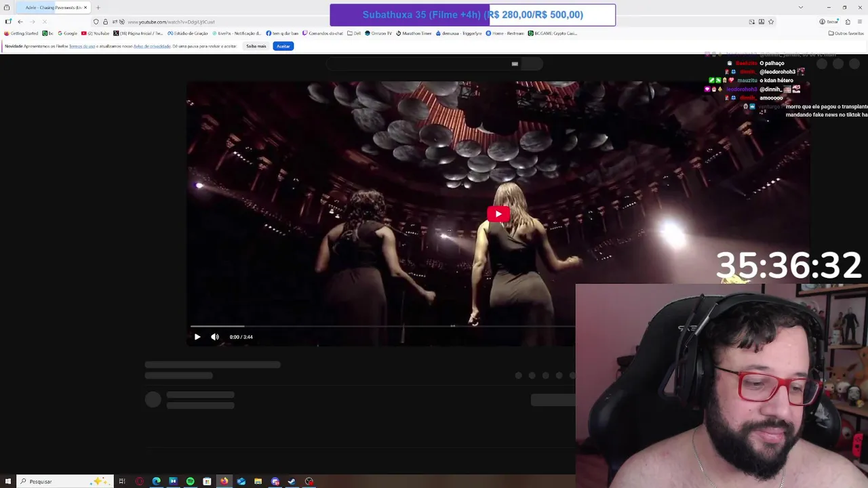Screen dimensions: 868x488
Task: Click the Termos de uso link
Action: click(82, 46)
